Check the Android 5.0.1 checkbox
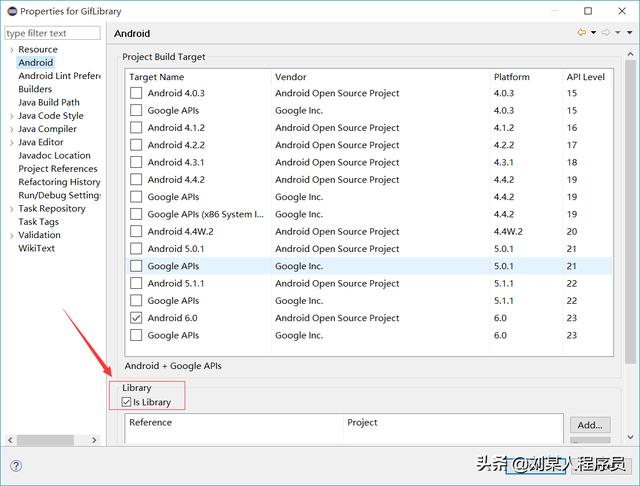 [x=136, y=249]
